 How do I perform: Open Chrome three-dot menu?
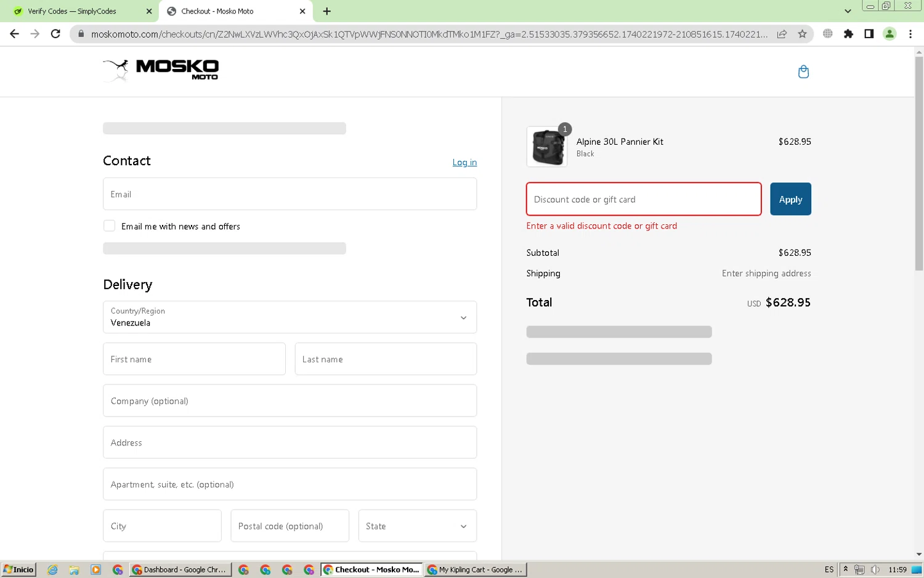[910, 34]
